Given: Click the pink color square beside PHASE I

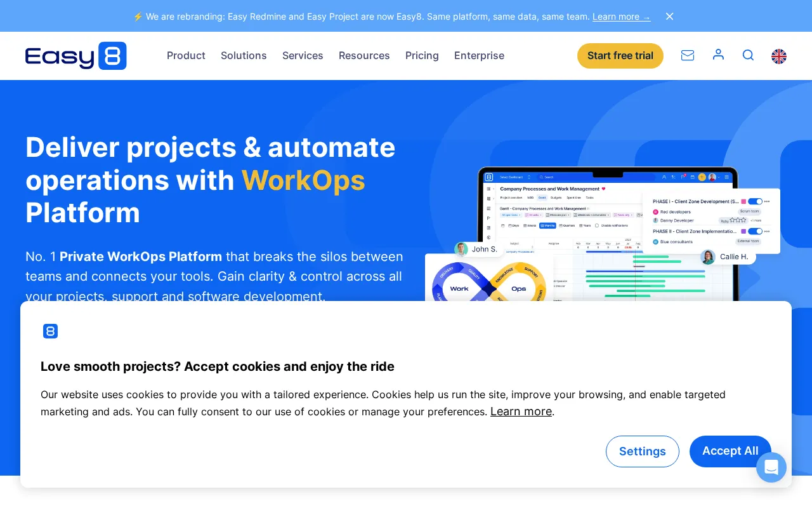Looking at the screenshot, I should pos(743,201).
